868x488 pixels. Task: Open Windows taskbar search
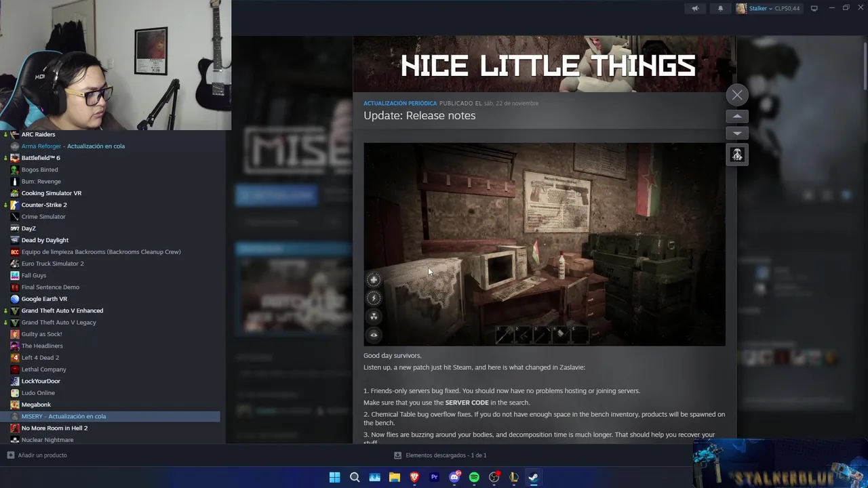tap(355, 477)
